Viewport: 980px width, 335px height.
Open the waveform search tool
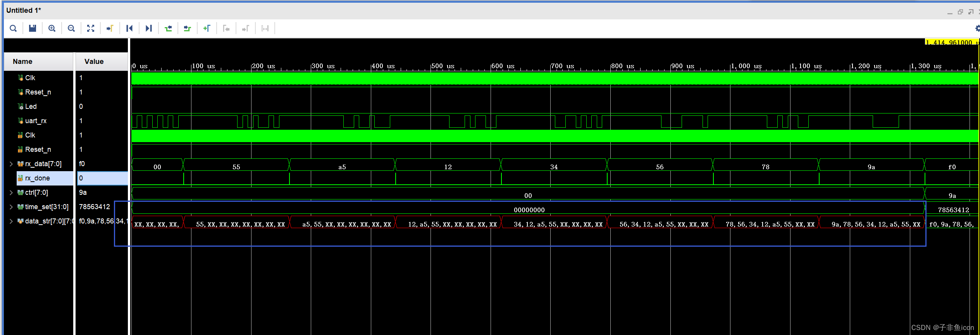[x=13, y=28]
